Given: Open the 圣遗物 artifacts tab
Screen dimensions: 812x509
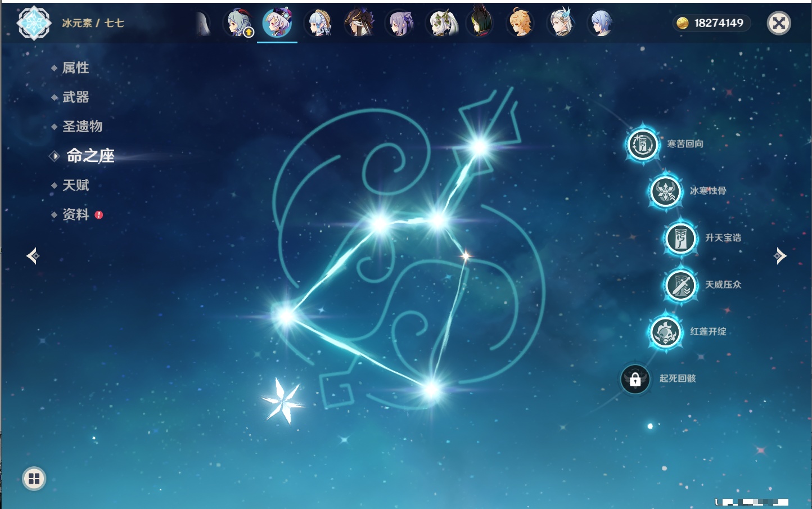Looking at the screenshot, I should [x=82, y=127].
